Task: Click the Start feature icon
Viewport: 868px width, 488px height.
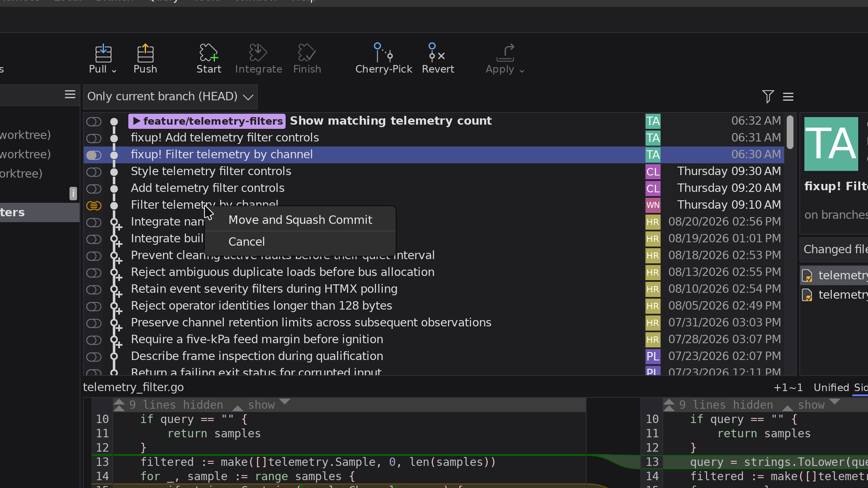Action: [208, 53]
